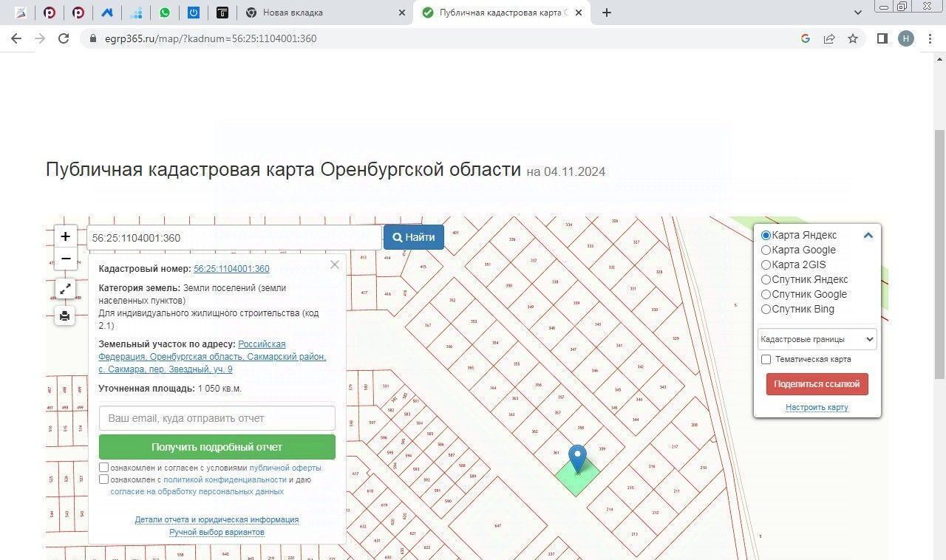This screenshot has width=946, height=560.
Task: Switch to Новая вкладка tab
Action: coord(325,13)
